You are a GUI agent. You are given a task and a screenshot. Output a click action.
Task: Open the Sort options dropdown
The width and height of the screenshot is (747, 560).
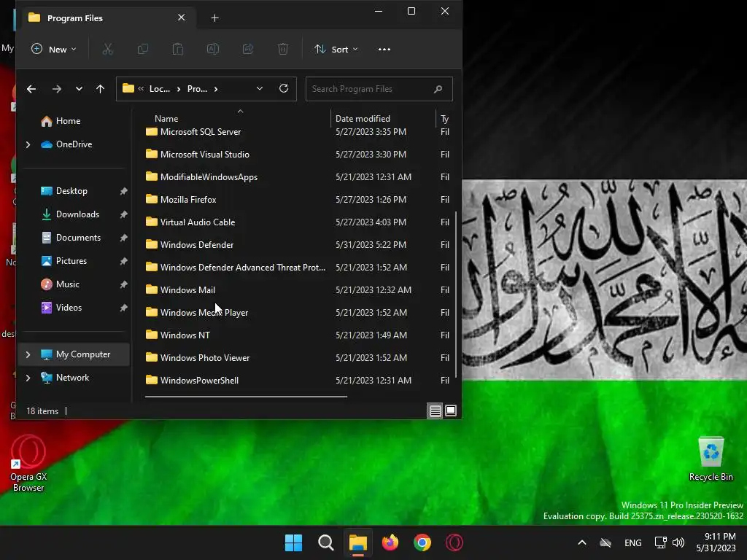coord(336,49)
